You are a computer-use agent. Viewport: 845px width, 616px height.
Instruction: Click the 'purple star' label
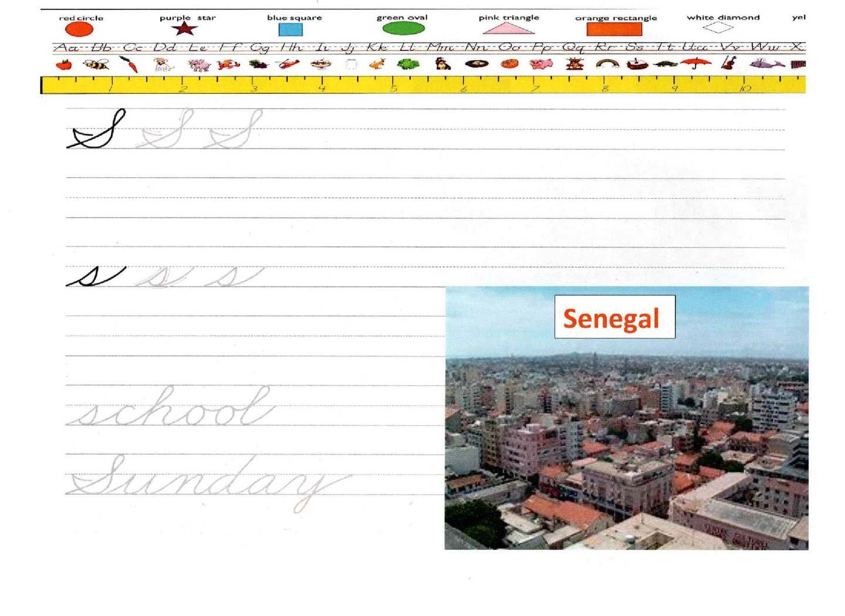point(188,18)
